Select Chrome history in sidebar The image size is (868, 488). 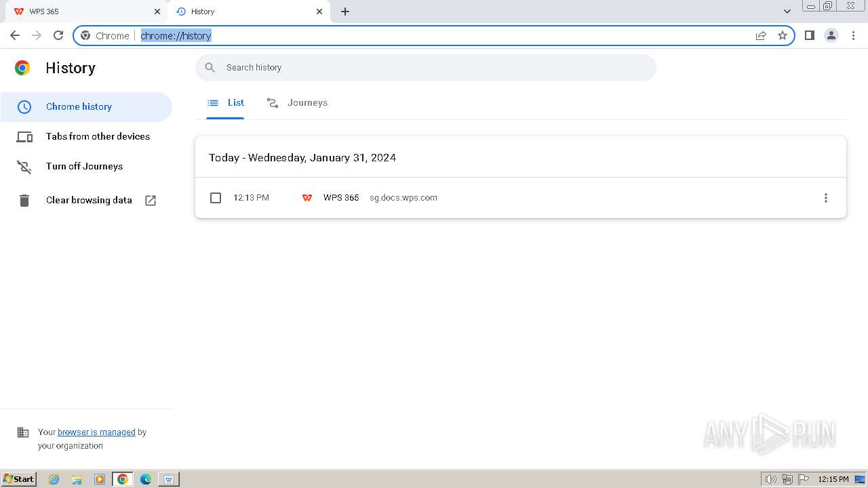86,106
